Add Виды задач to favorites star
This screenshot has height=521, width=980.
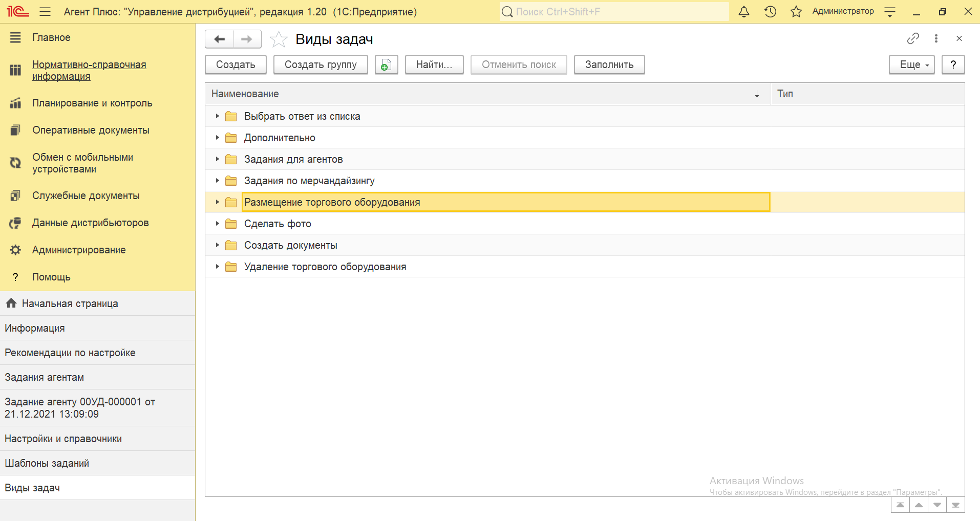click(x=279, y=39)
